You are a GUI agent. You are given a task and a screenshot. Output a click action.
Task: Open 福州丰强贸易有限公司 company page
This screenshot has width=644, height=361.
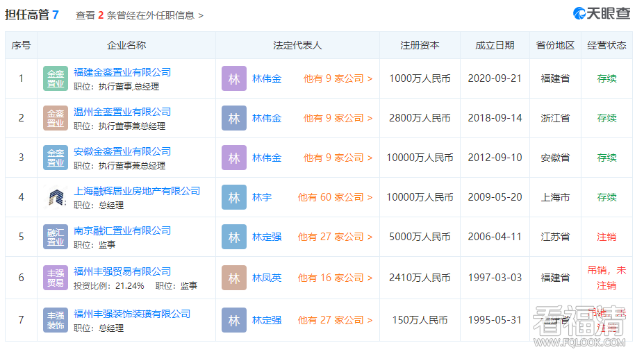click(x=122, y=271)
